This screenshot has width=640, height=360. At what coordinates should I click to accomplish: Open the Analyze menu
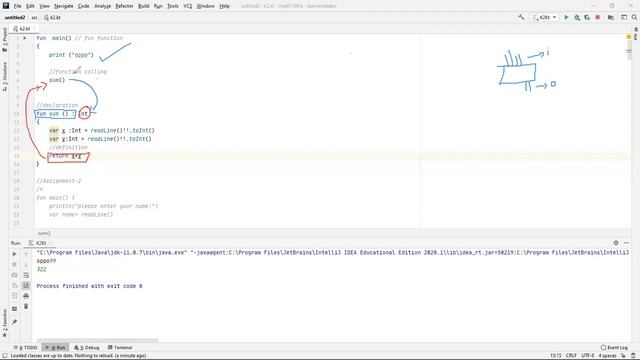pos(102,6)
